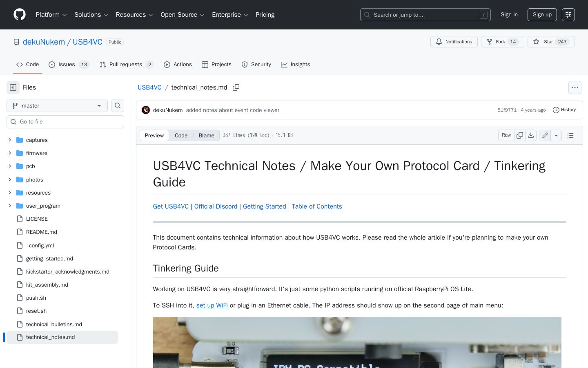
Task: Download the raw file icon
Action: 531,135
